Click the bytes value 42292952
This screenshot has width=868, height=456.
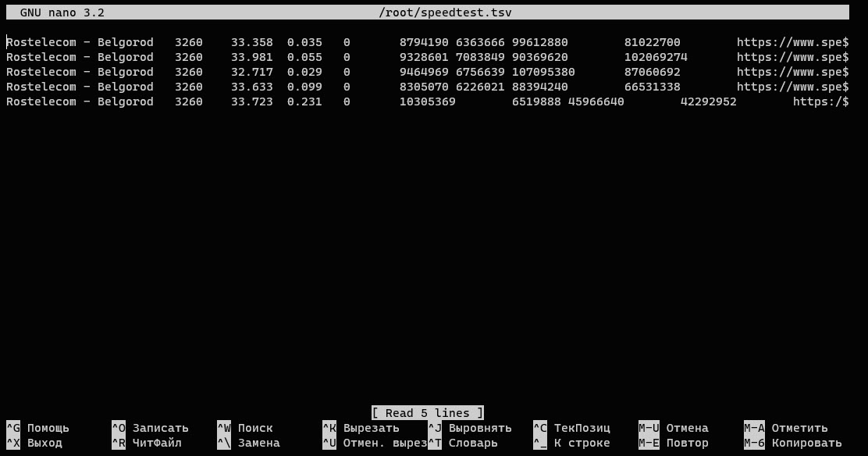tap(709, 102)
